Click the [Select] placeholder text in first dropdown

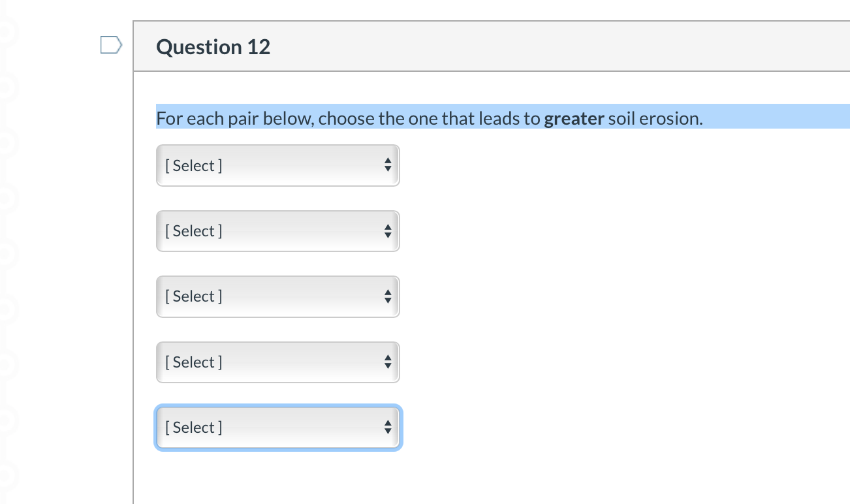click(193, 165)
